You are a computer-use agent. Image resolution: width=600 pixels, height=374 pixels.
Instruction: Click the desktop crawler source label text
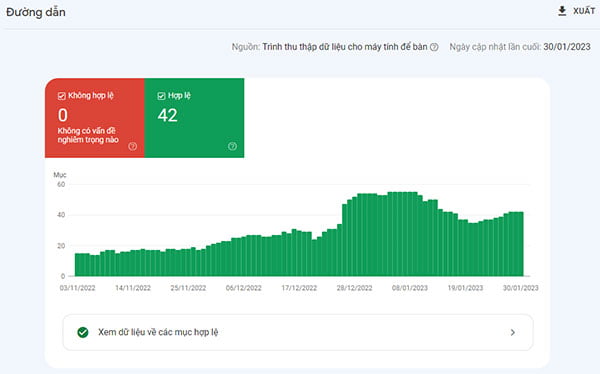(345, 47)
